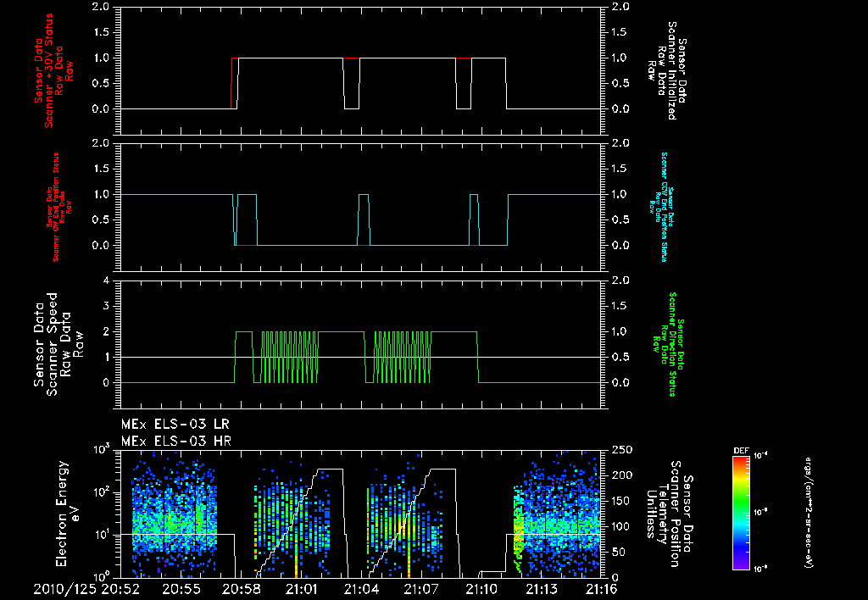Click the '3' tick on Scanner Speed axis

[x=106, y=306]
